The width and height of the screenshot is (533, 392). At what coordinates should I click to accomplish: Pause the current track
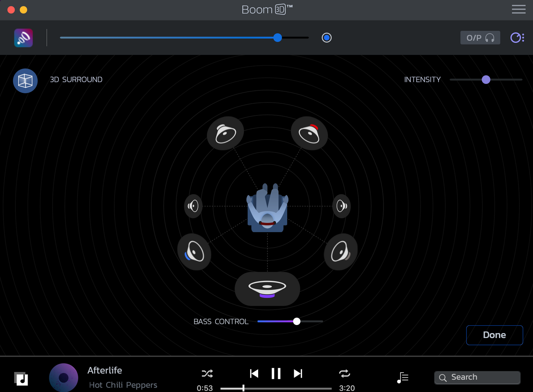coord(276,374)
